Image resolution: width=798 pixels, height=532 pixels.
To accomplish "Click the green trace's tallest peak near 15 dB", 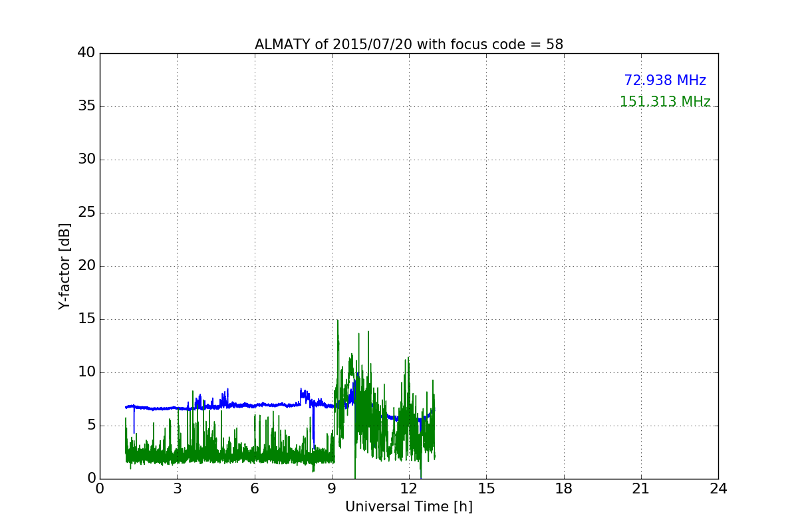I will (338, 321).
